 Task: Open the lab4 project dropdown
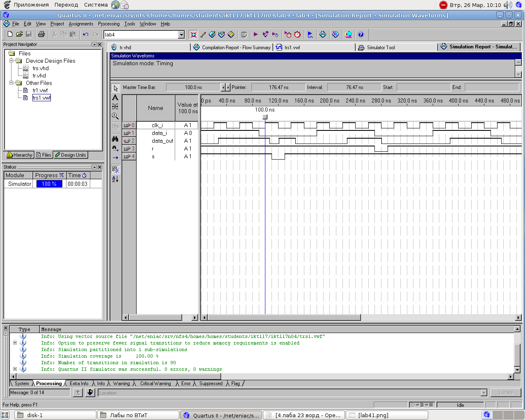pos(181,35)
